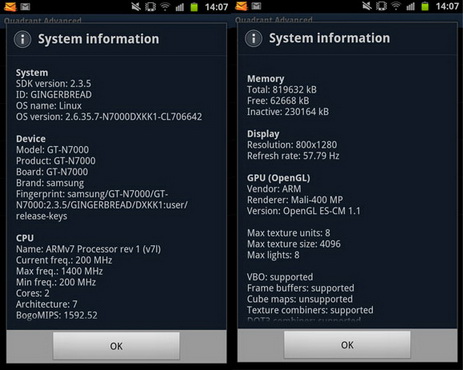
Task: Tap the info icon in right dialog title
Action: tap(254, 38)
